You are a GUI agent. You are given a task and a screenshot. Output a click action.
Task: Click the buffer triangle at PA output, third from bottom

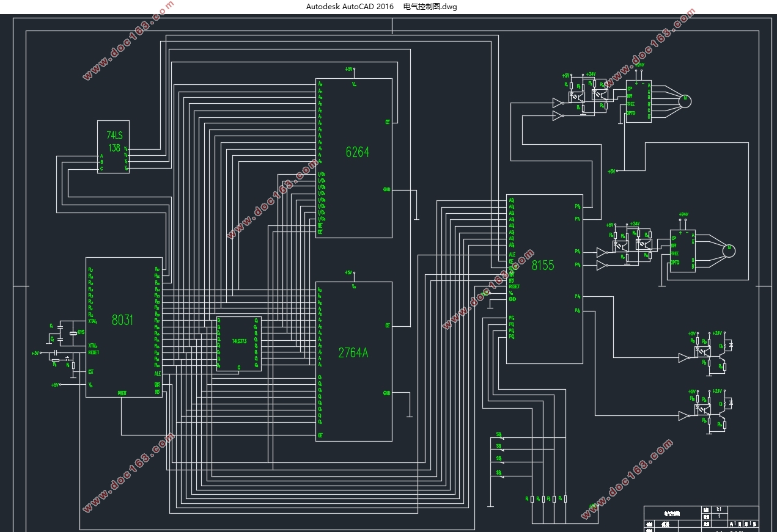click(x=602, y=266)
